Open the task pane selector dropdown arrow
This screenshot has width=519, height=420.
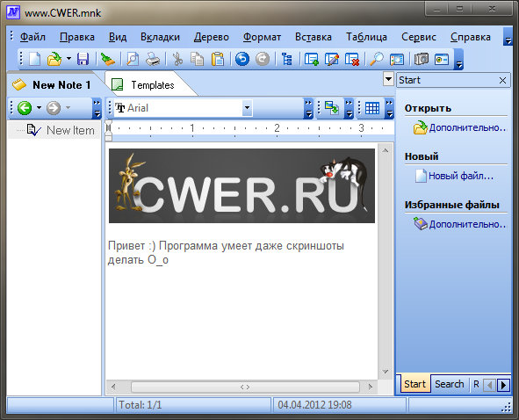(x=388, y=79)
